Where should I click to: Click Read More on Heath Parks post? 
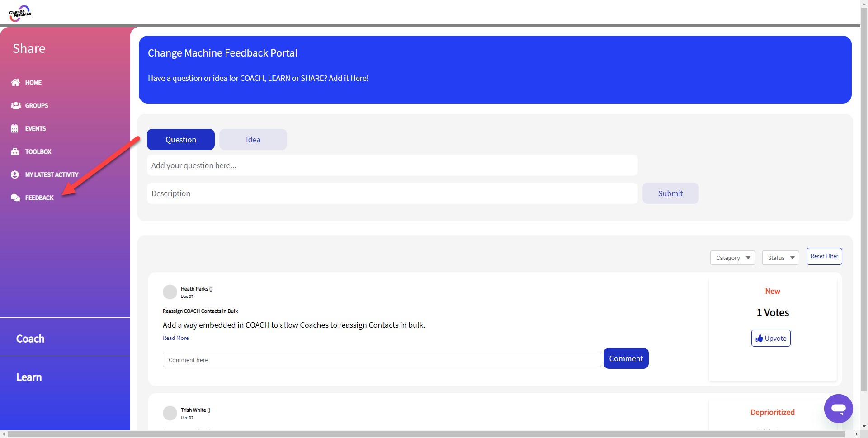176,338
